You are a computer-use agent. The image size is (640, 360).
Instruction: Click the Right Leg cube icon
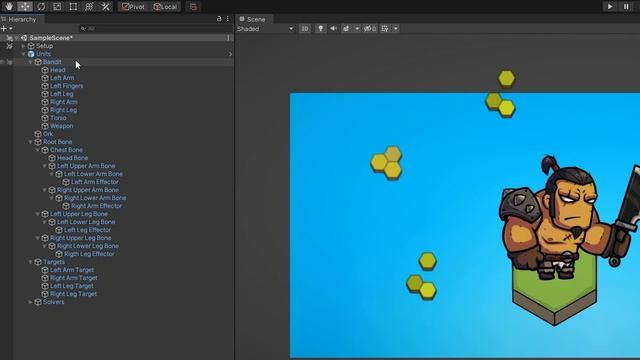coord(45,110)
